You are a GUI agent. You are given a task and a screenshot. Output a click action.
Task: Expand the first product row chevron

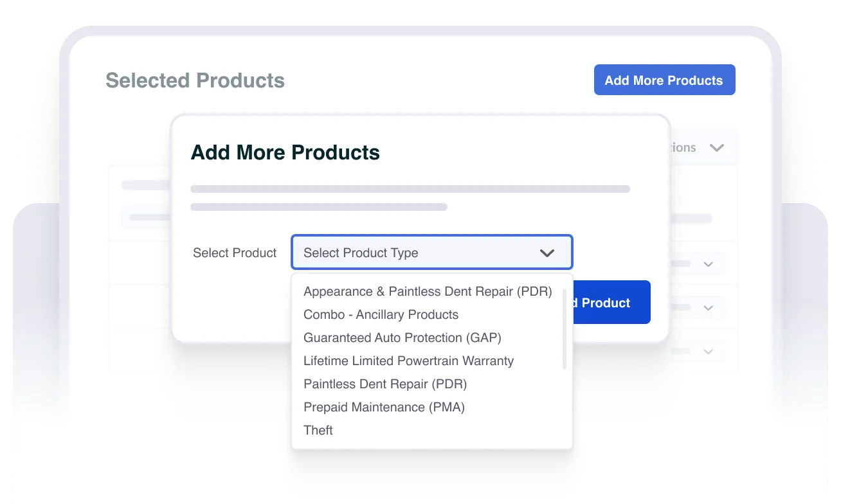pyautogui.click(x=709, y=264)
